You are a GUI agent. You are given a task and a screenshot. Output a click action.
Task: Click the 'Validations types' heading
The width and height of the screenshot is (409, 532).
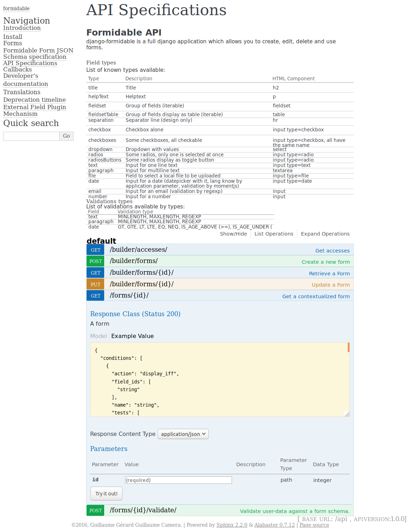point(109,201)
